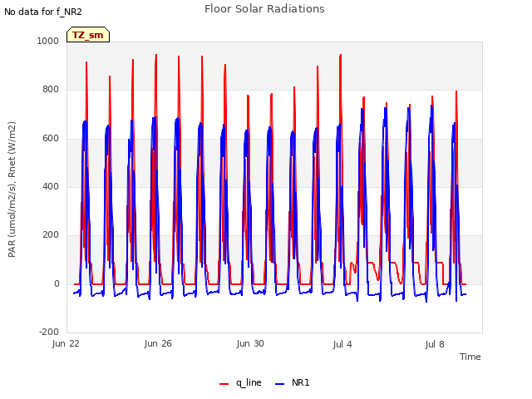
Task: Click the 800 y-axis tick label
Action: pos(51,90)
